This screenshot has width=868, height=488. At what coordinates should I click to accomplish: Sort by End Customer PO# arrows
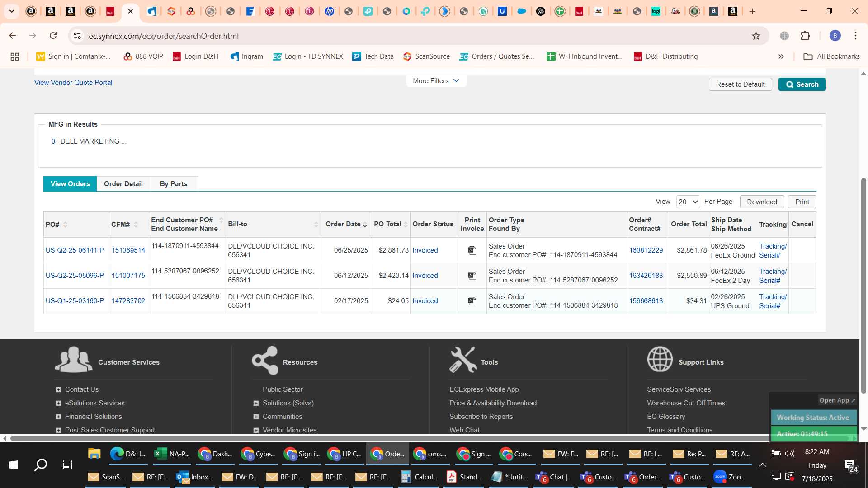click(221, 220)
